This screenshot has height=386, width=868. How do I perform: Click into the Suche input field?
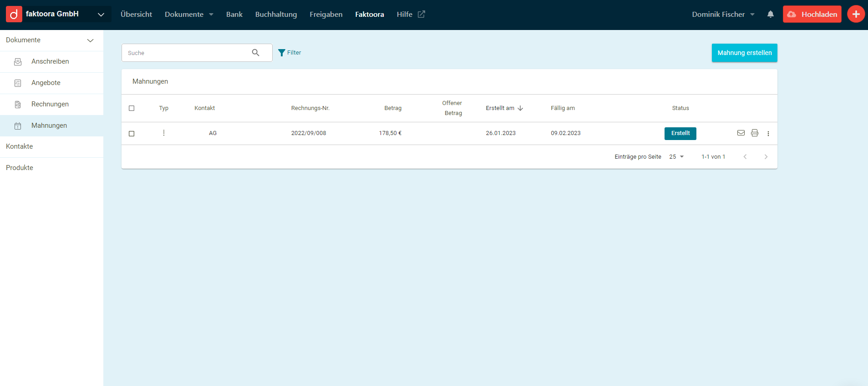coord(187,53)
